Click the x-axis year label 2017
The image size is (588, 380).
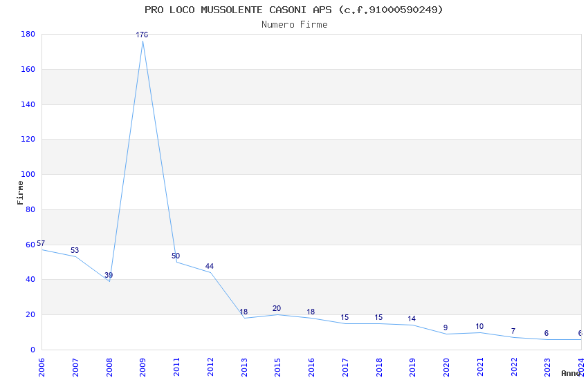click(x=345, y=367)
